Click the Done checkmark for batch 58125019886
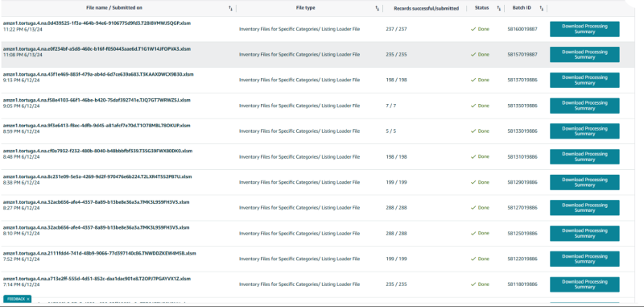Image resolution: width=644 pixels, height=307 pixels. click(473, 233)
